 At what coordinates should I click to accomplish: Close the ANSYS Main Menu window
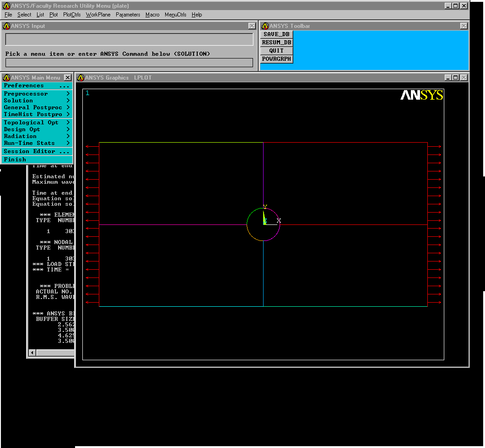pyautogui.click(x=67, y=78)
